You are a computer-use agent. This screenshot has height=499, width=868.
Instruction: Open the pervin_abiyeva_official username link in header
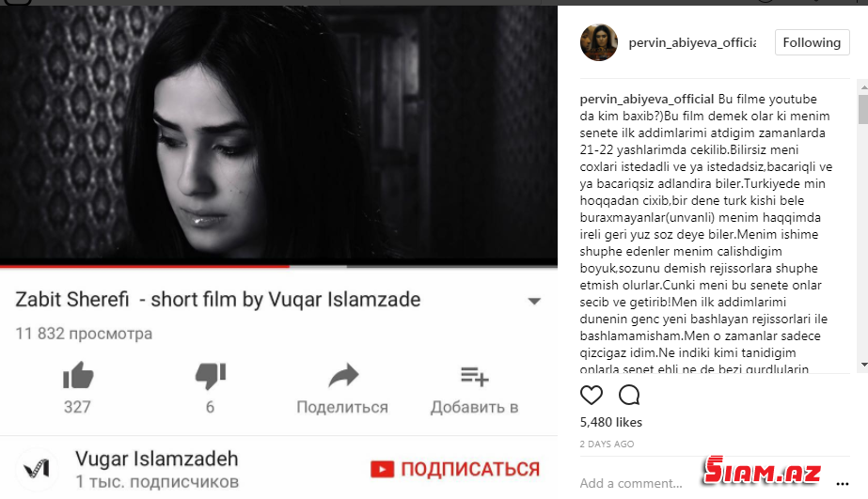692,42
